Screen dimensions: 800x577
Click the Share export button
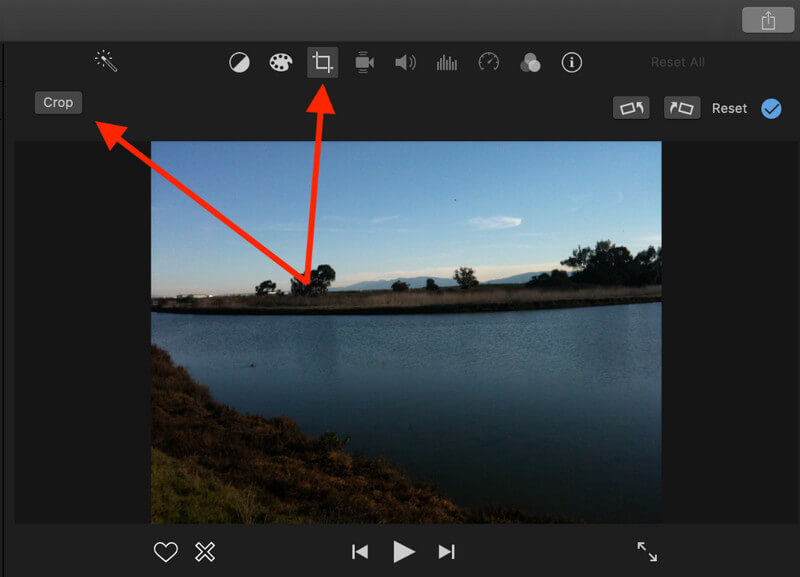[768, 20]
